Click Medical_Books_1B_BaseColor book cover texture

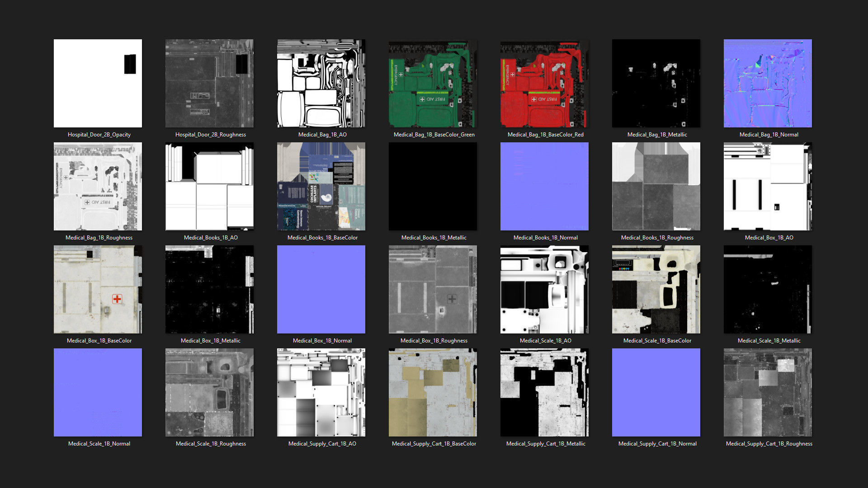pos(321,186)
